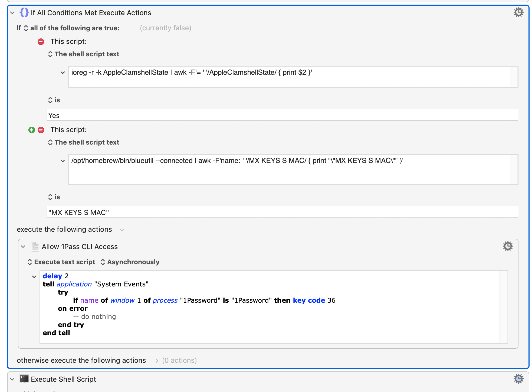The width and height of the screenshot is (532, 392).
Task: Click second 'This script:' condition label
Action: pos(68,130)
